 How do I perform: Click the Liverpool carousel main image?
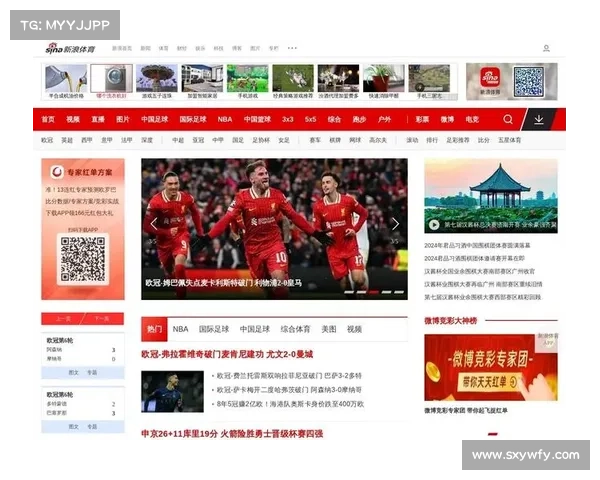(274, 229)
